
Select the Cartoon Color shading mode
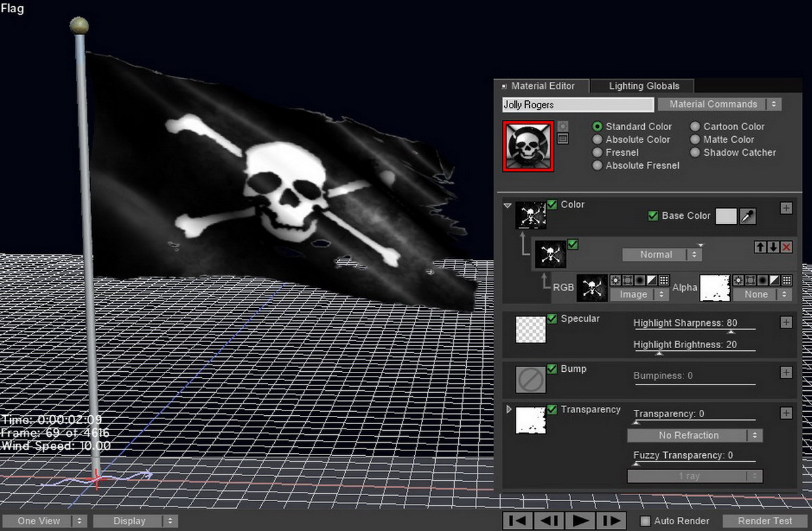tap(695, 127)
